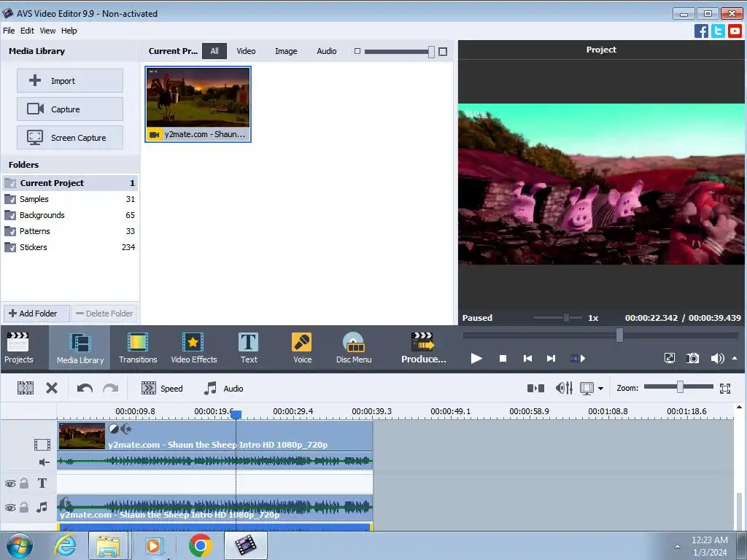Image resolution: width=747 pixels, height=560 pixels.
Task: Select the Stickers folder
Action: pyautogui.click(x=70, y=247)
